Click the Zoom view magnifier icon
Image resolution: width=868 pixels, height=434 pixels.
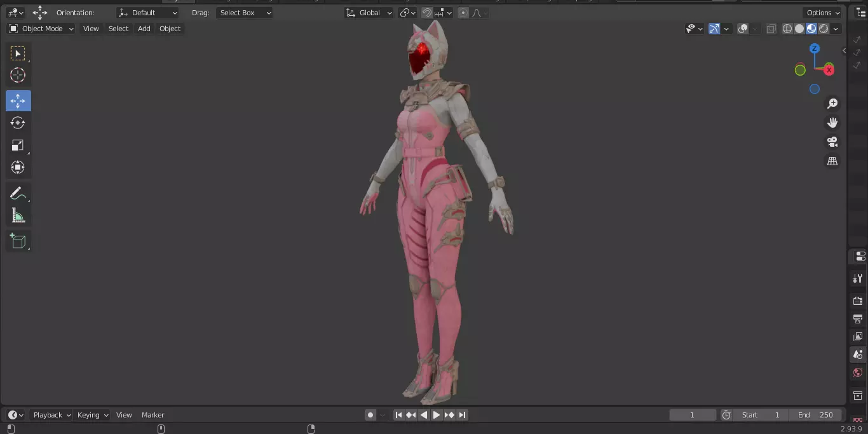[x=832, y=104]
